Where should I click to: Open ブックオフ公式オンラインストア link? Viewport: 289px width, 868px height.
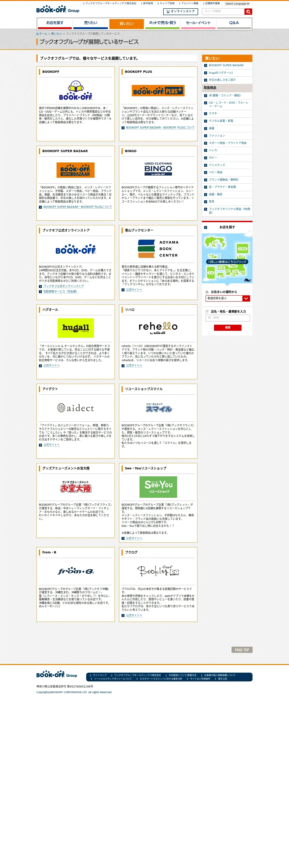[64, 286]
